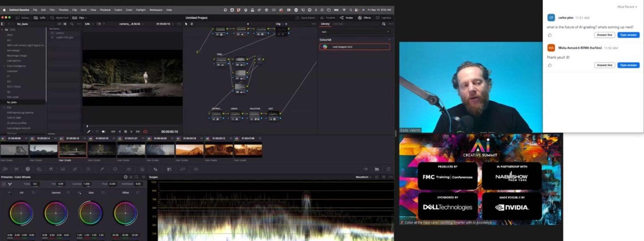
Task: Open the Waveform scope type dropdown
Action: point(363,177)
